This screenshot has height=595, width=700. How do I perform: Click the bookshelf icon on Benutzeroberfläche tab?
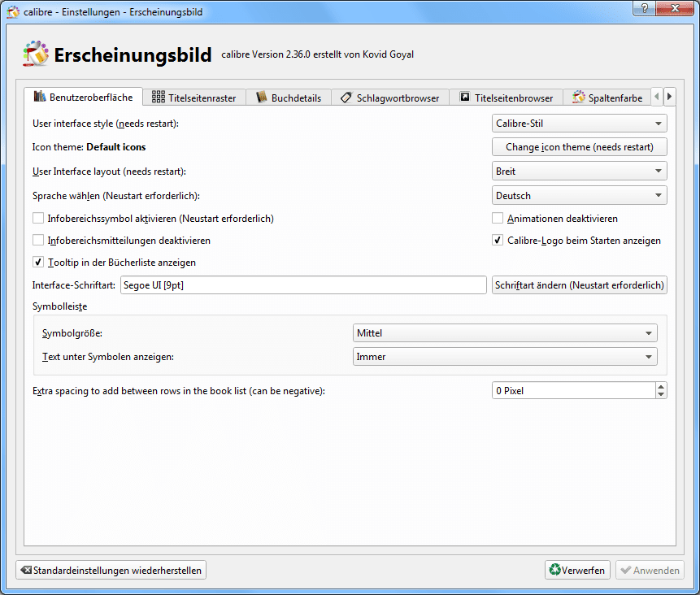[x=40, y=97]
